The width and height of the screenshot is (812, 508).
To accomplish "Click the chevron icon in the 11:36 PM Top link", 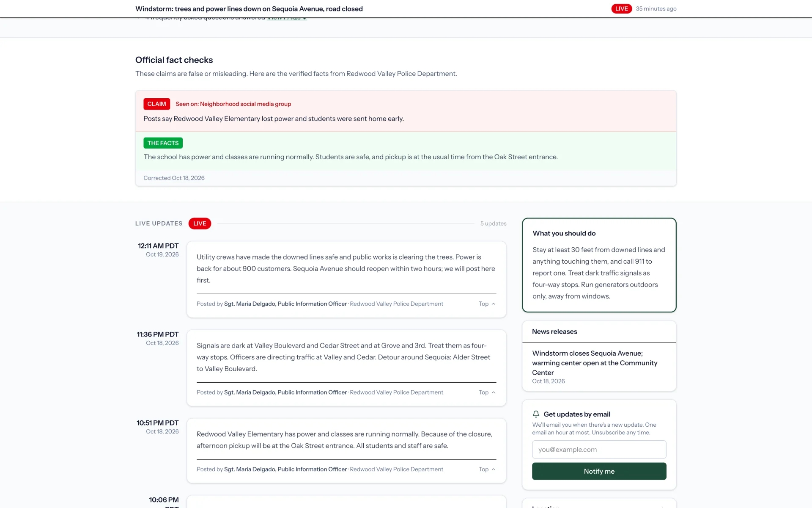I will (x=494, y=392).
